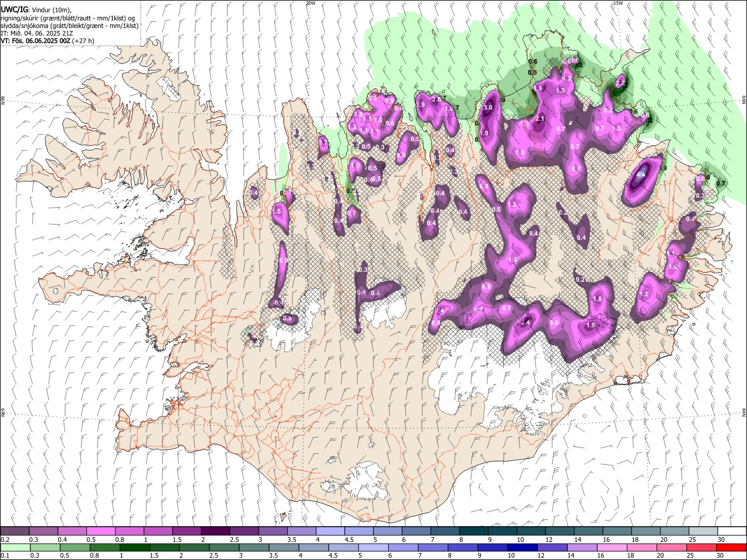Click the top legend row's 0.2 label

coord(5,540)
